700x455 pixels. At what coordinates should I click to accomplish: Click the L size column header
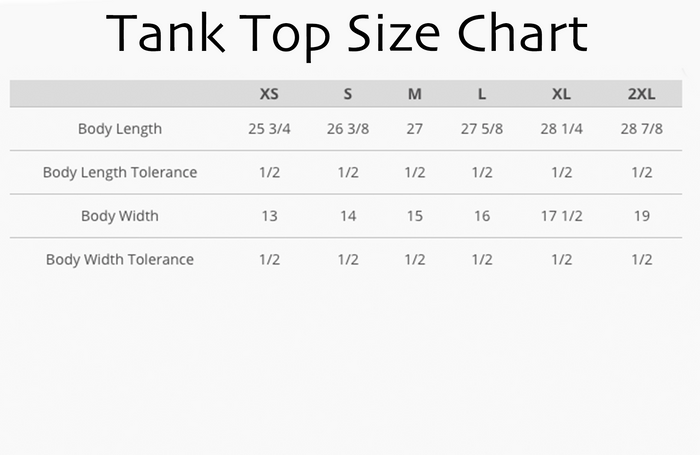point(482,94)
